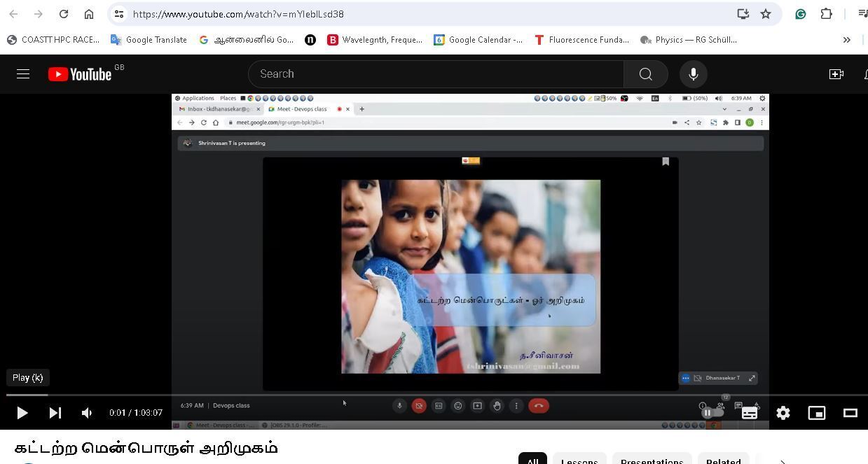Open Physics — RG Schüll bookmark

tap(688, 40)
